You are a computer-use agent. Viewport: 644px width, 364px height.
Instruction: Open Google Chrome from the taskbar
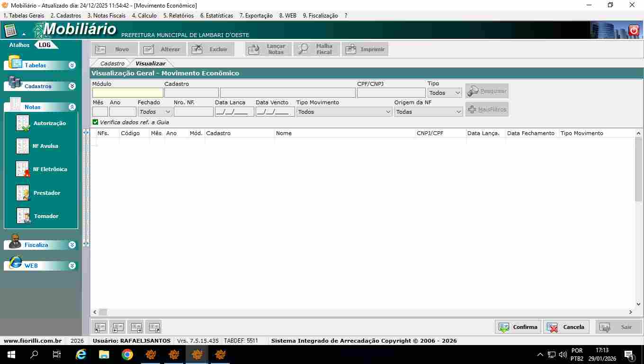(127, 355)
